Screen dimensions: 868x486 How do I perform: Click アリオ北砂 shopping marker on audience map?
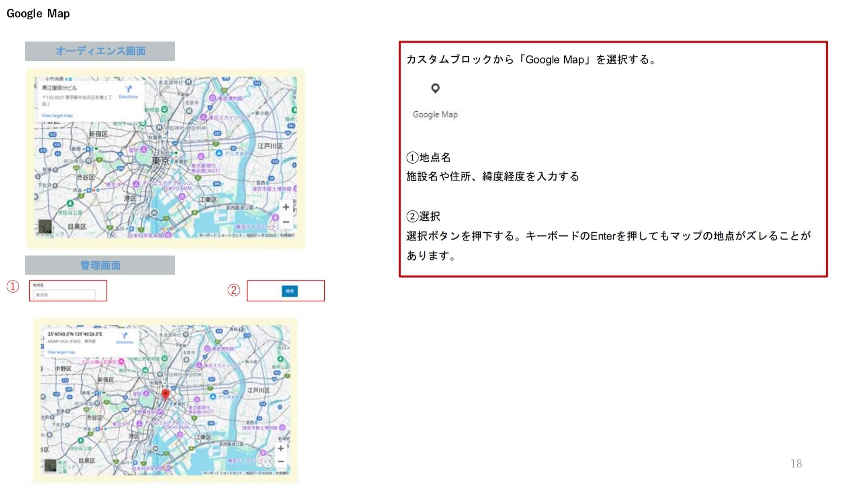tap(219, 153)
